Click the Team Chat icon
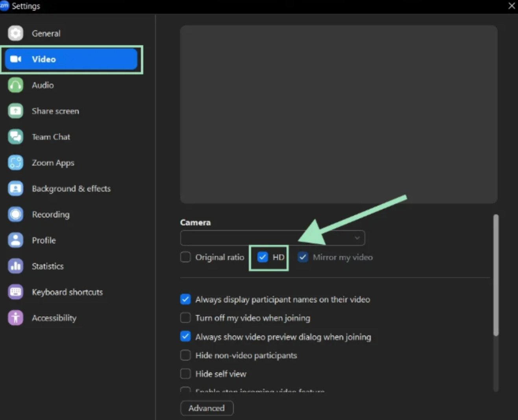The image size is (518, 420). pos(15,136)
